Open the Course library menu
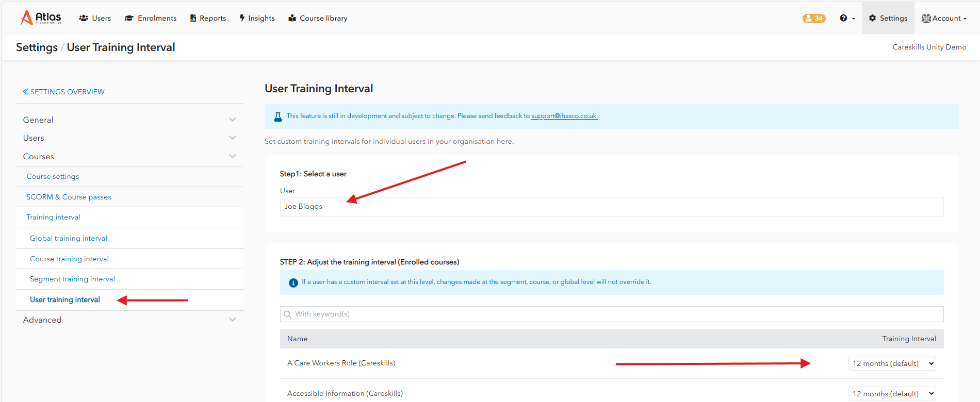The image size is (980, 402). click(318, 18)
